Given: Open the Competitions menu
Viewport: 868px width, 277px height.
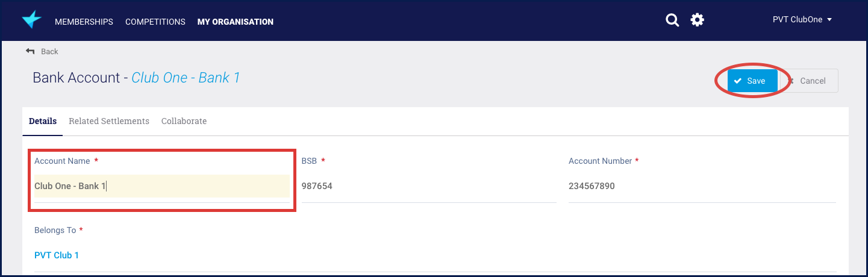Looking at the screenshot, I should [155, 22].
